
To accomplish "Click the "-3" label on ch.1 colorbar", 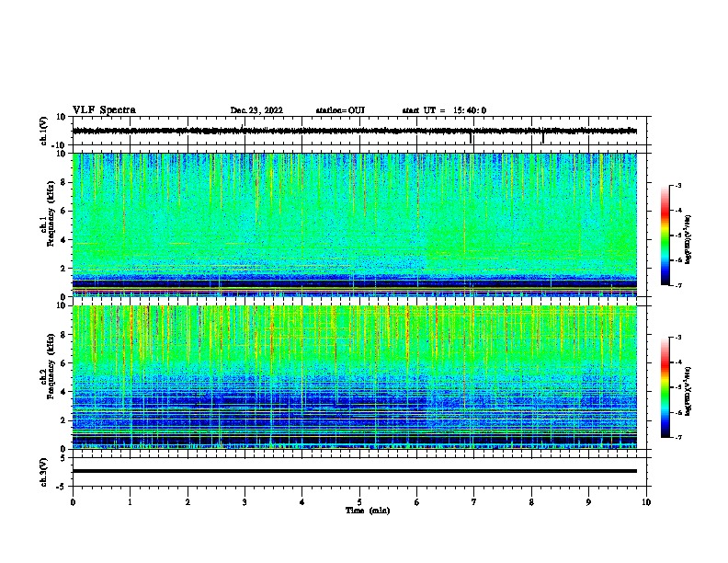I will click(x=677, y=185).
